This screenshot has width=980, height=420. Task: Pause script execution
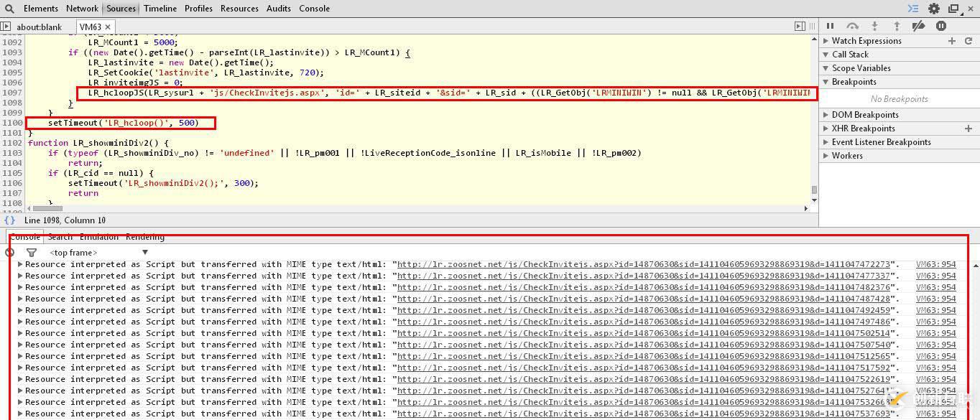(x=830, y=26)
